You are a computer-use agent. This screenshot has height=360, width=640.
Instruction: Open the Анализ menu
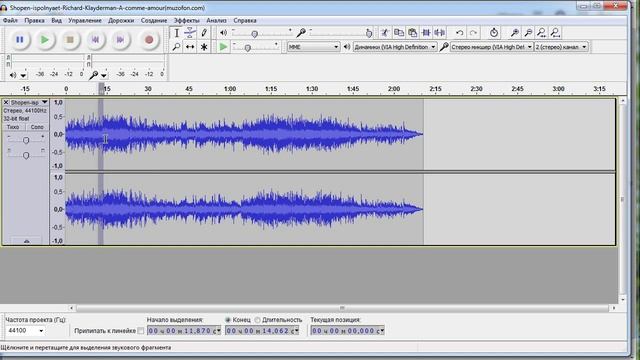[x=216, y=20]
